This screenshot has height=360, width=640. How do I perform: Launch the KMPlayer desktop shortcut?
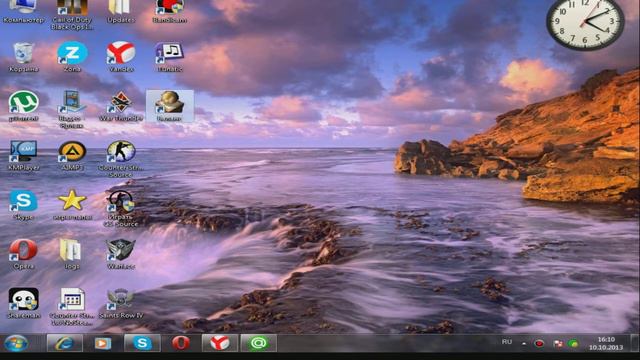(23, 155)
